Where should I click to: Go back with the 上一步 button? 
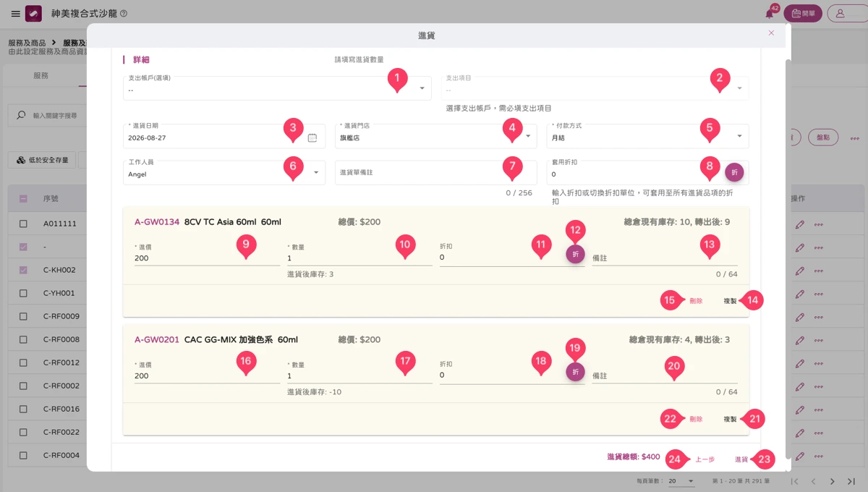pyautogui.click(x=705, y=459)
